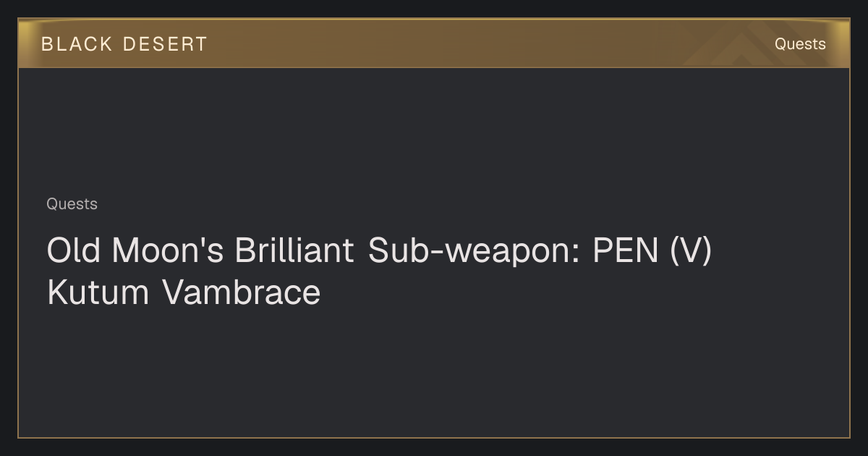The height and width of the screenshot is (456, 868).
Task: Click the word BLACK in the logo
Action: 77,44
